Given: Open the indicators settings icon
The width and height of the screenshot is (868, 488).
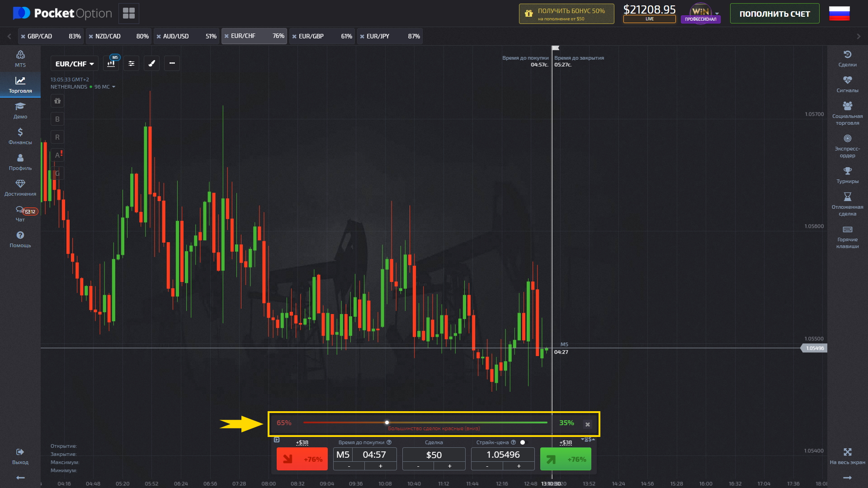Looking at the screenshot, I should (131, 63).
